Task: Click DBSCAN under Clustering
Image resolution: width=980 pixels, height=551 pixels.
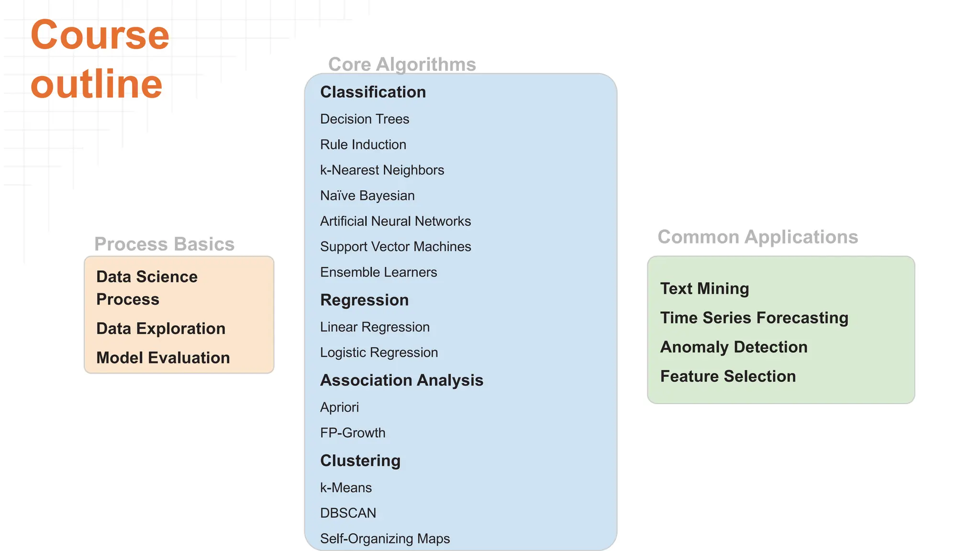Action: click(348, 513)
